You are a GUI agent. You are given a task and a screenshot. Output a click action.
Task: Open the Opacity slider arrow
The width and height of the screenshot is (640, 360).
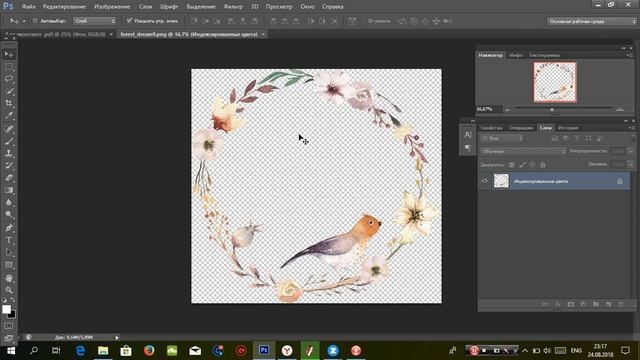pos(631,151)
